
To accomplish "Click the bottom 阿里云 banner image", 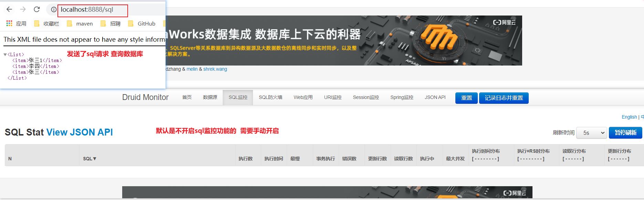I will [327, 192].
